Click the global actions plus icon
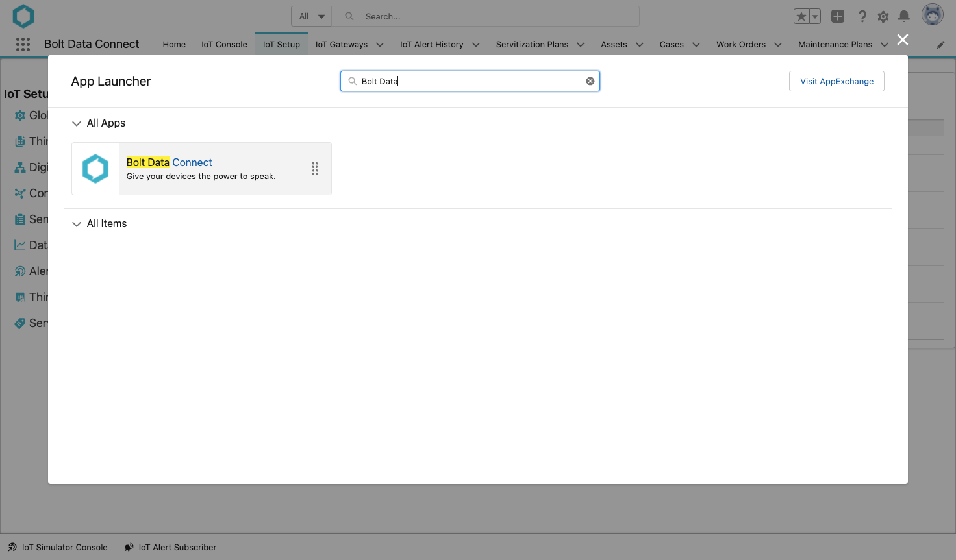This screenshot has width=956, height=560. [x=838, y=16]
